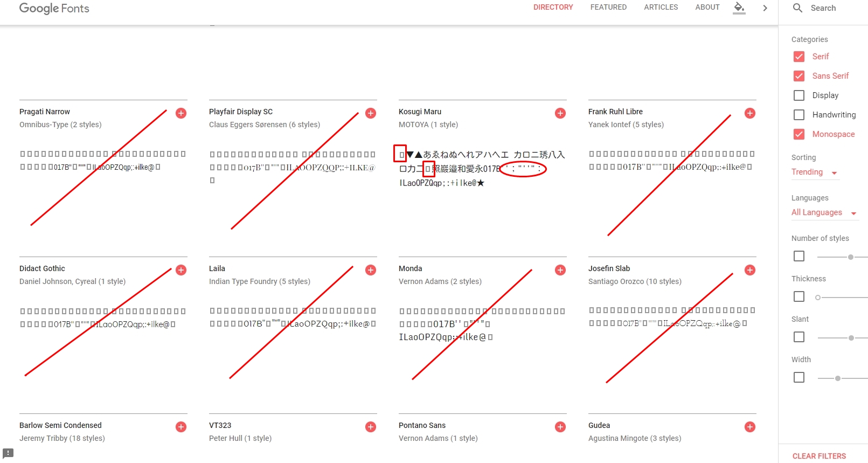The height and width of the screenshot is (463, 868).
Task: Open the Didact Gothic font name
Action: tap(42, 268)
